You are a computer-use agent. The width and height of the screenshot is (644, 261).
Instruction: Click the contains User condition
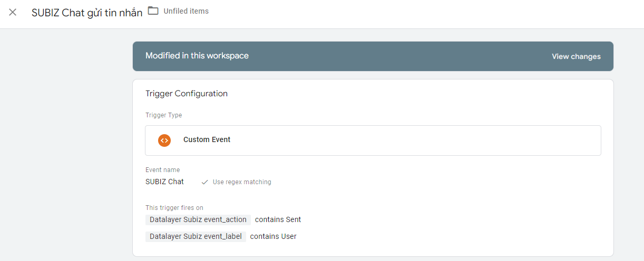(x=273, y=236)
